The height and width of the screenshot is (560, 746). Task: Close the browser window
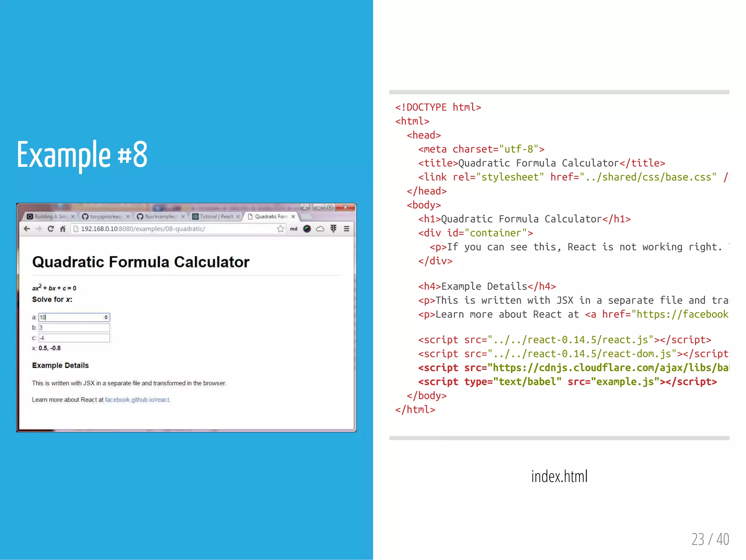pos(345,207)
